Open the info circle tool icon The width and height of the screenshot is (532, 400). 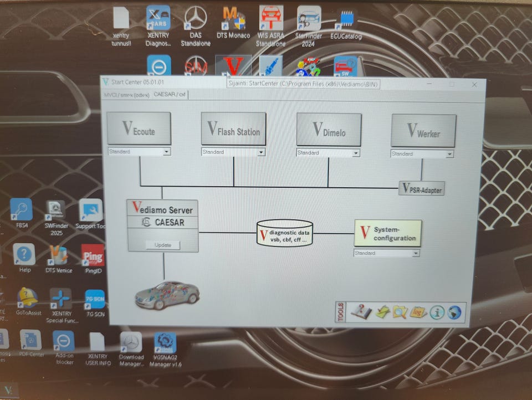(x=437, y=312)
